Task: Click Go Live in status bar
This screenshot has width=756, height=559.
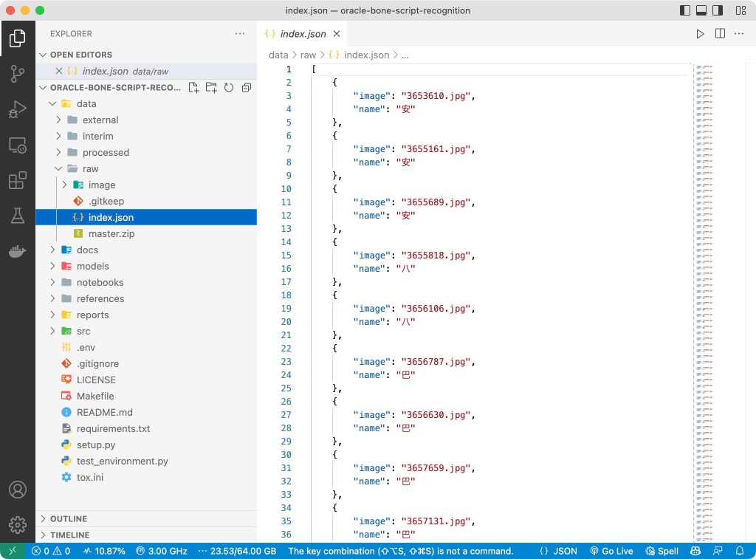Action: [611, 551]
